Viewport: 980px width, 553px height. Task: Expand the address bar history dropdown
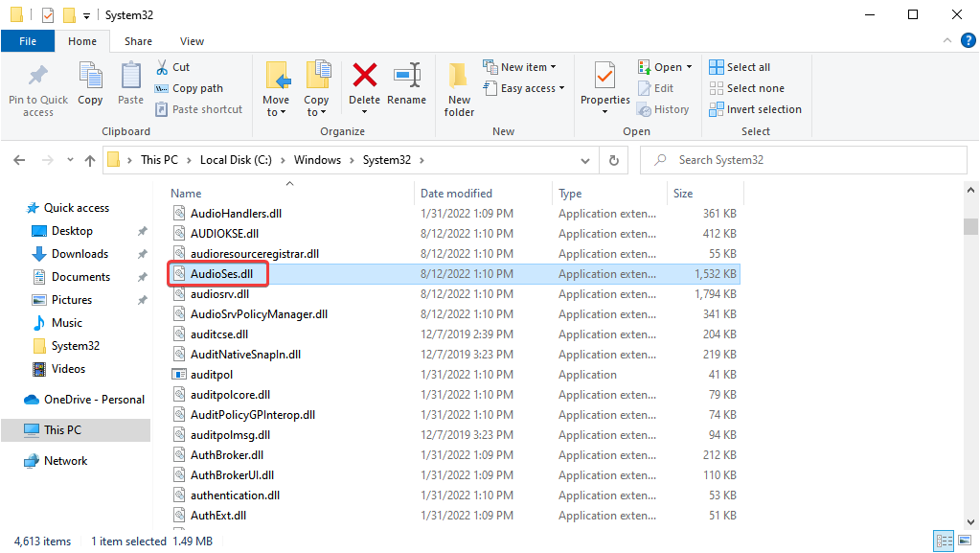585,160
